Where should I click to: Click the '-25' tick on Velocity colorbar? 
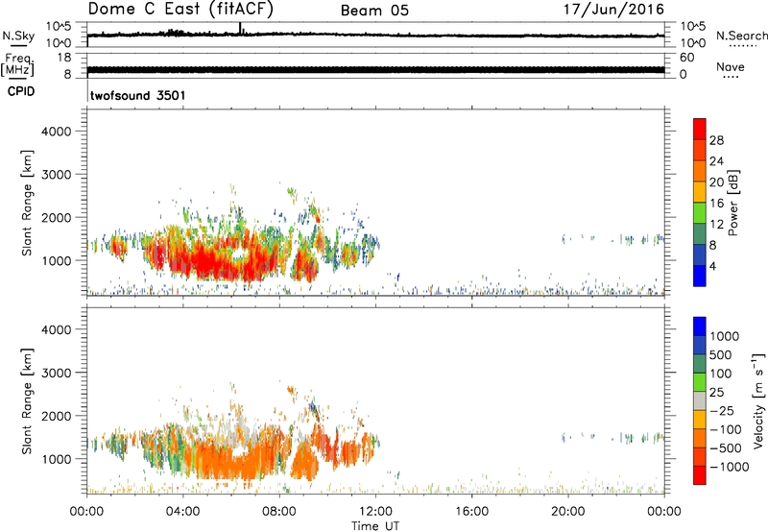click(722, 411)
